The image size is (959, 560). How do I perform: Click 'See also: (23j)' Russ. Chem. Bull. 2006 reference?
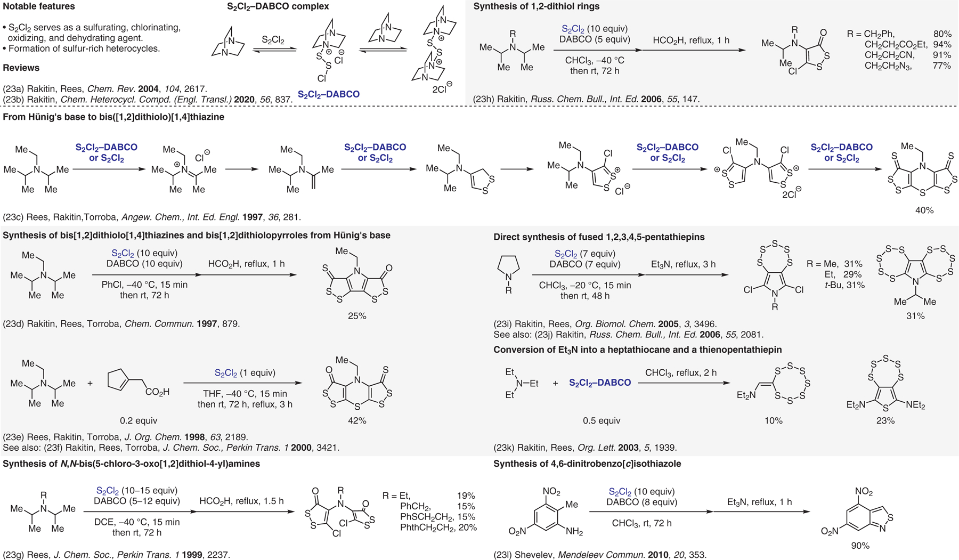point(629,335)
